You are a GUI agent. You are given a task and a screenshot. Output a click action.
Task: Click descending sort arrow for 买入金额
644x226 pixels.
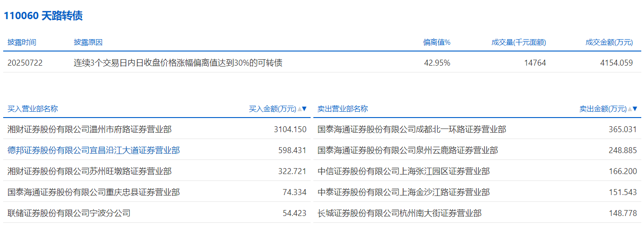[305, 109]
